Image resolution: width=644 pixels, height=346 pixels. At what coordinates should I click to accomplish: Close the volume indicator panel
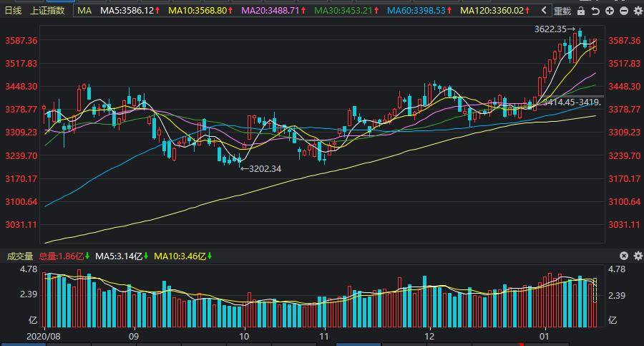[x=624, y=256]
